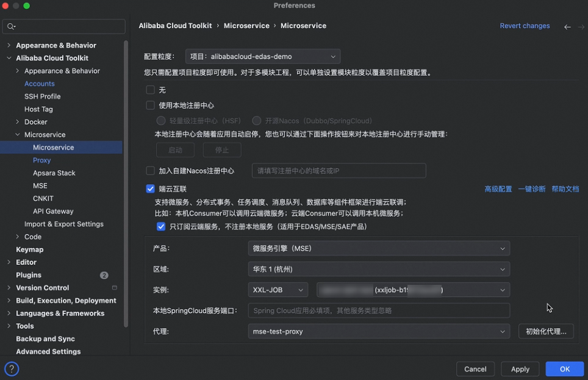Viewport: 588px width, 380px height.
Task: Select SSH Profile settings page
Action: coord(42,96)
